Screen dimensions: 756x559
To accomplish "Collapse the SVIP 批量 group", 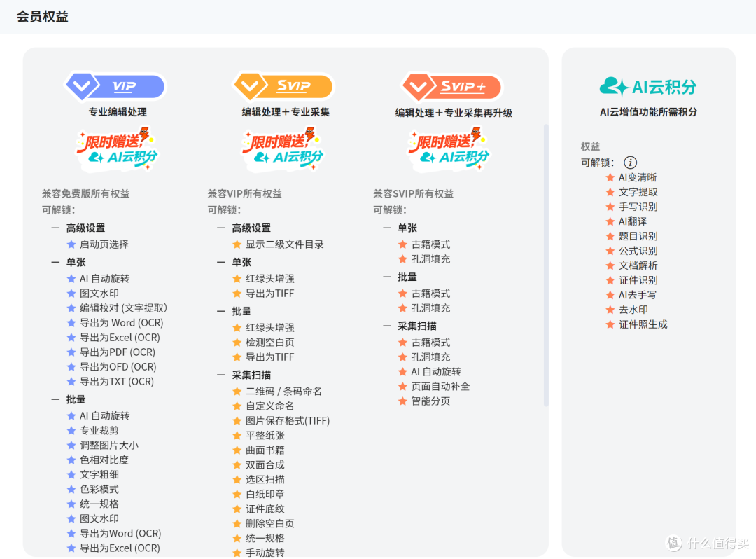I will click(x=221, y=311).
